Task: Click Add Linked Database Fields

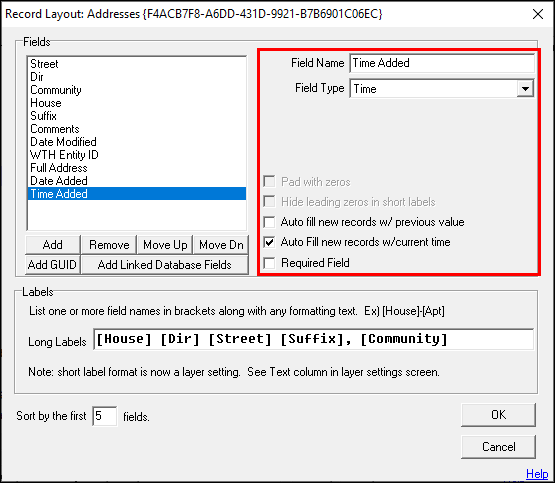Action: [x=165, y=265]
